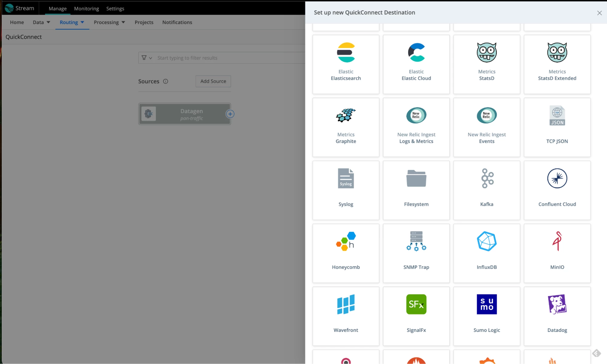The width and height of the screenshot is (607, 364).
Task: Select the MinIO flamingo icon
Action: [557, 241]
